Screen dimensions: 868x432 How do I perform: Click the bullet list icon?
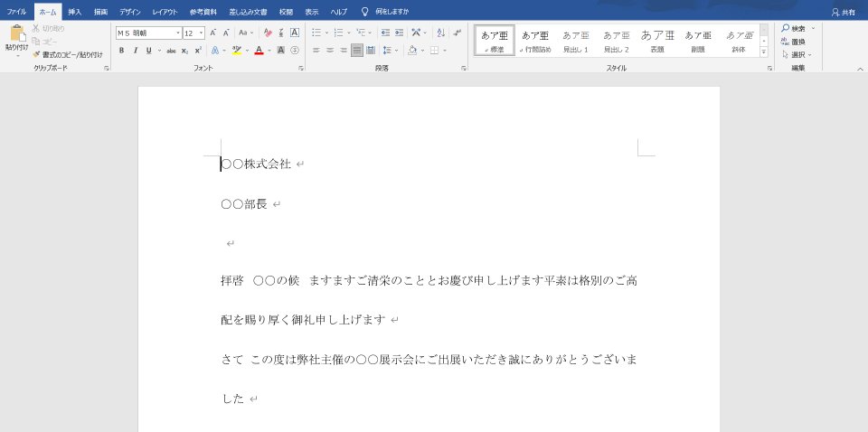(316, 33)
